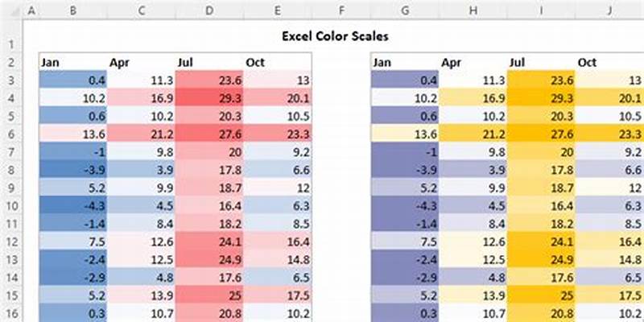Image resolution: width=644 pixels, height=322 pixels.
Task: Select cell G12 showing 7.5
Action: click(405, 242)
